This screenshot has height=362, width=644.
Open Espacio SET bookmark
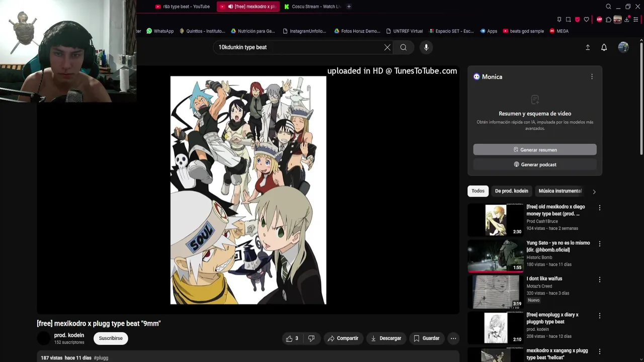(451, 31)
